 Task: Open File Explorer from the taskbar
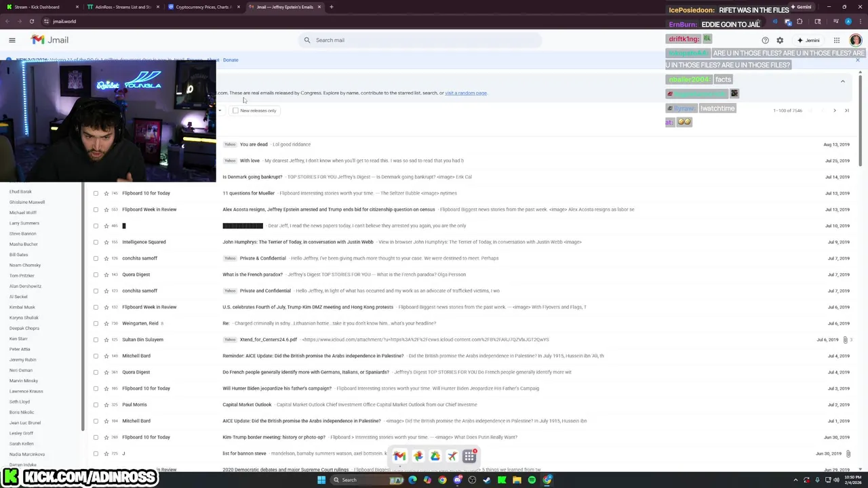pos(517,480)
